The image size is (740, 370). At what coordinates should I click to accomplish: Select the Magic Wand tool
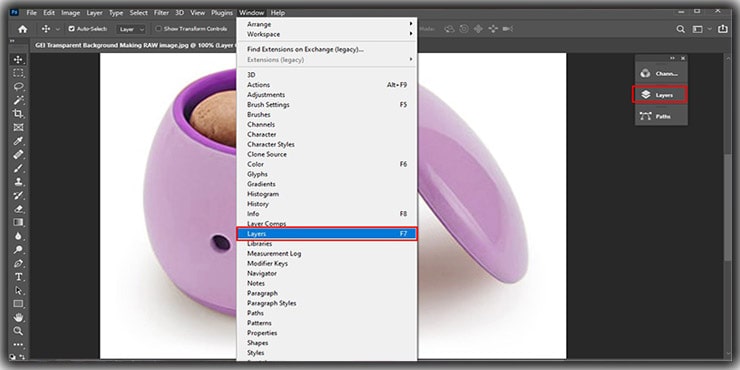(x=18, y=100)
